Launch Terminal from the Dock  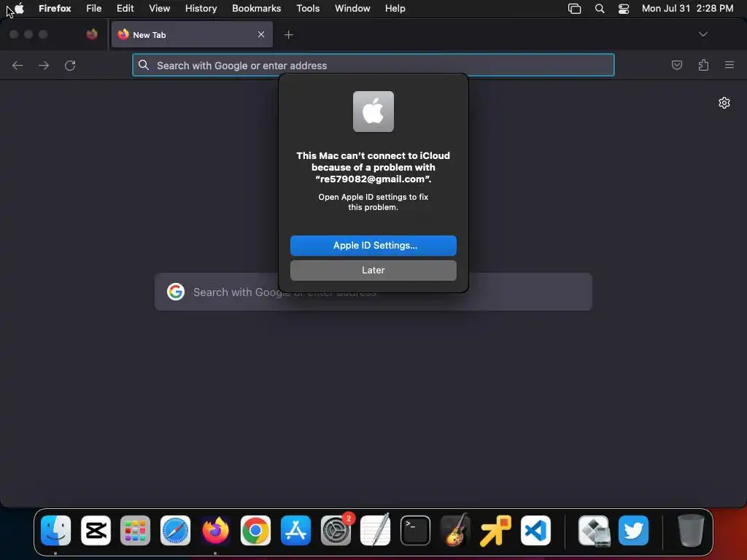pyautogui.click(x=415, y=530)
